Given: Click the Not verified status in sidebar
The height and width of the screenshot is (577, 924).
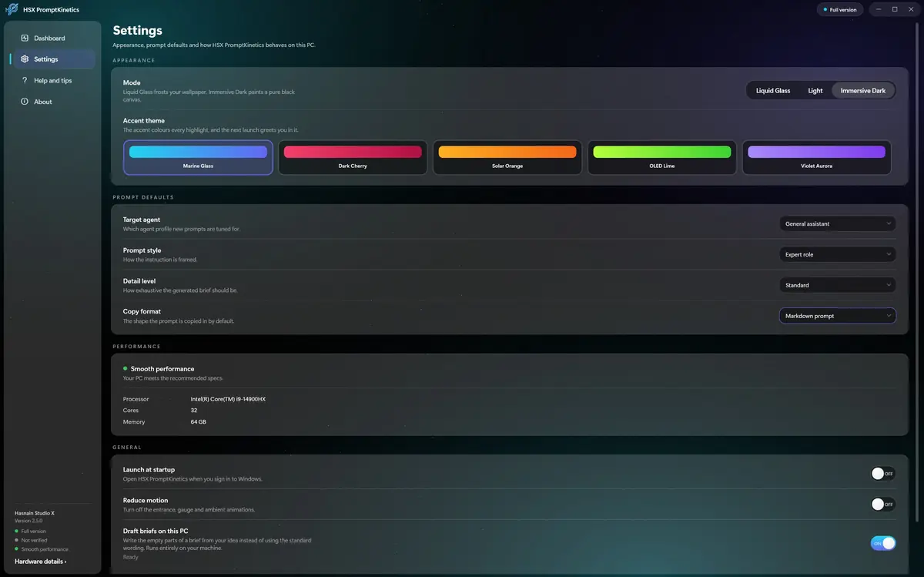Looking at the screenshot, I should [34, 540].
